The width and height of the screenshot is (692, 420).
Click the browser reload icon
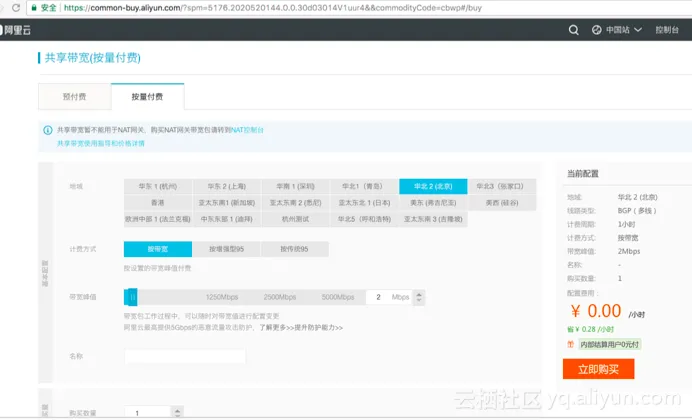click(16, 8)
